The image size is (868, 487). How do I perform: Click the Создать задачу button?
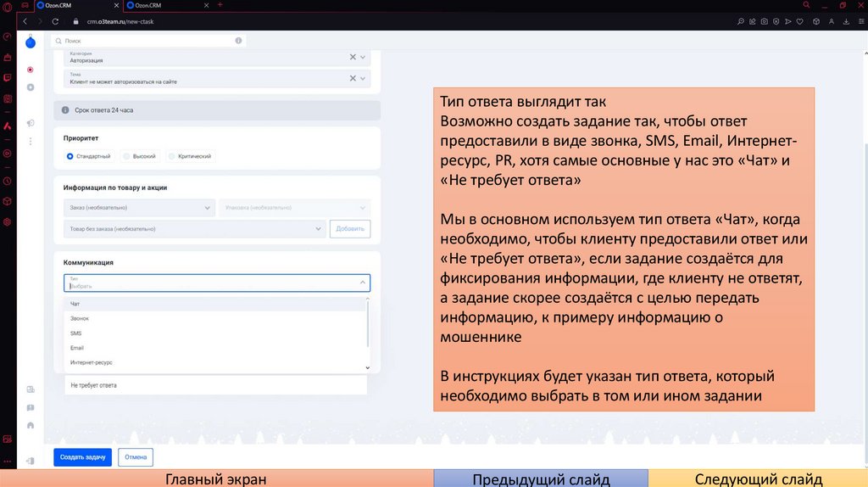click(82, 457)
